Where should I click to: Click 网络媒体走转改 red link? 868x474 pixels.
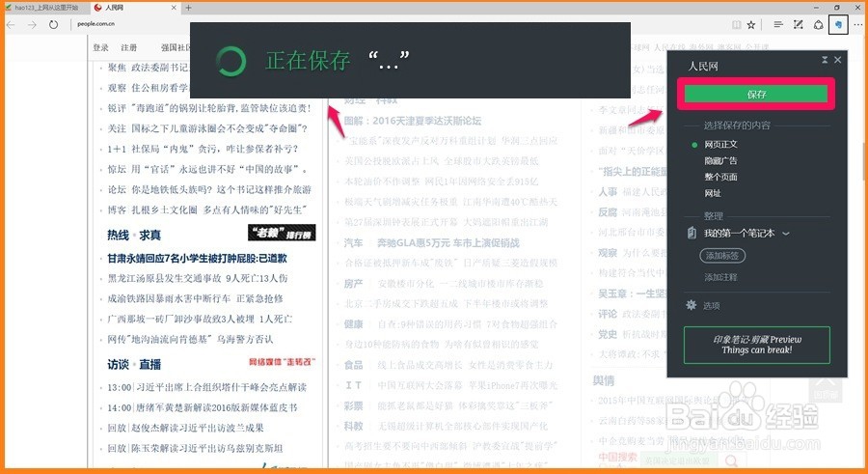coord(282,362)
